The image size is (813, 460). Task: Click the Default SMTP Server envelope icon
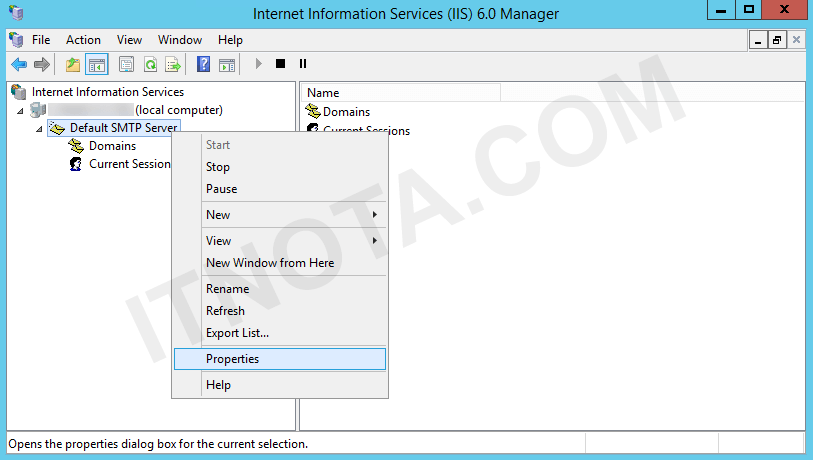pos(57,128)
